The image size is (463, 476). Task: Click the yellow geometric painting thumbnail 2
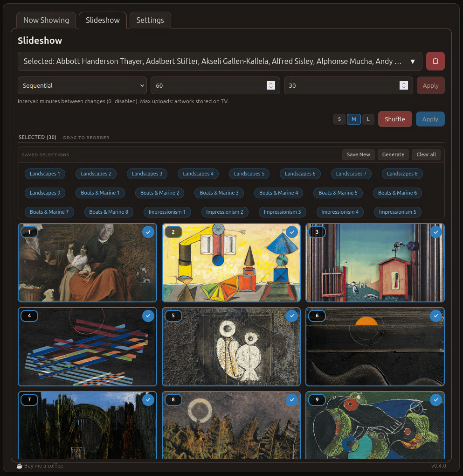click(x=231, y=263)
